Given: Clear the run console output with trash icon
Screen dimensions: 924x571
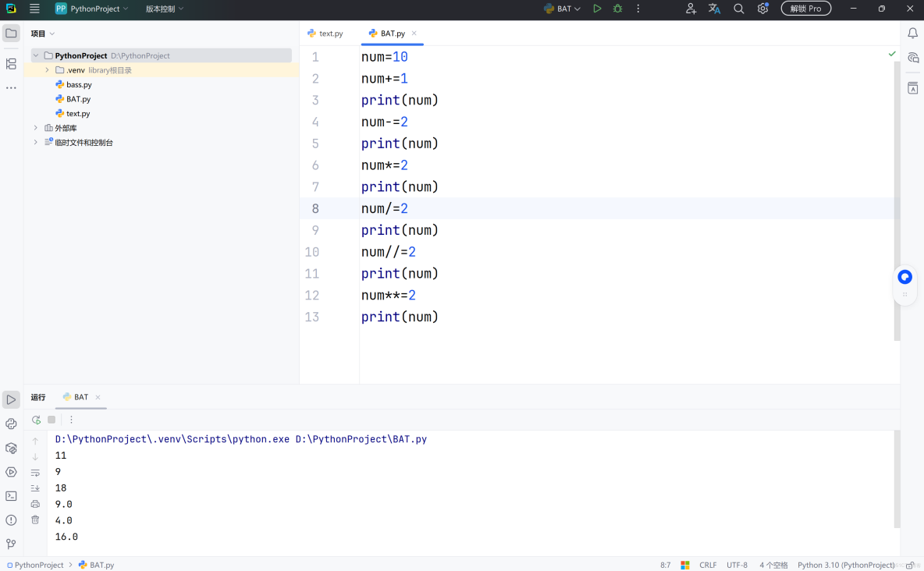Looking at the screenshot, I should (35, 520).
